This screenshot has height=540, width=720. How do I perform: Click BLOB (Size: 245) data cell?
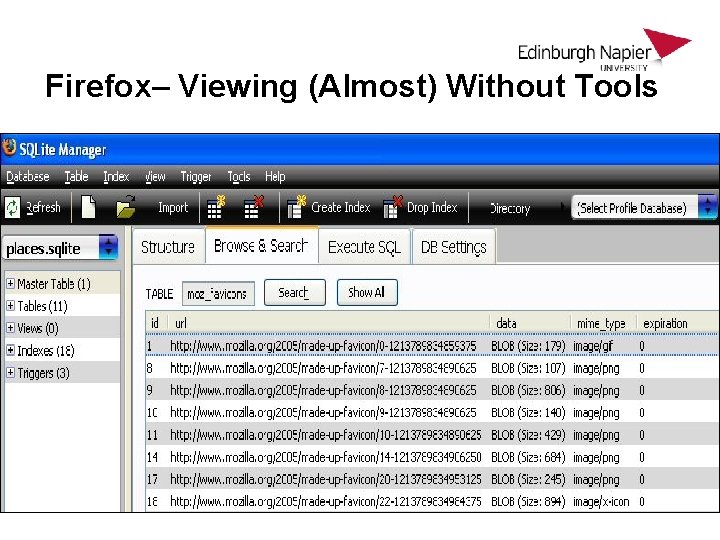coord(528,479)
